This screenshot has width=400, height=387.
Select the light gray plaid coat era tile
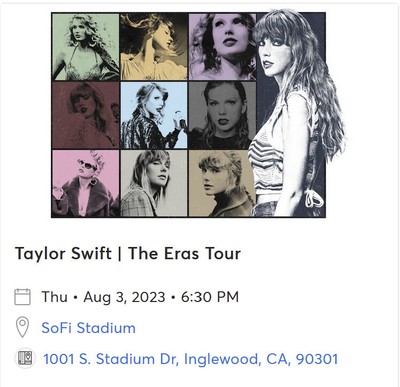pyautogui.click(x=154, y=183)
